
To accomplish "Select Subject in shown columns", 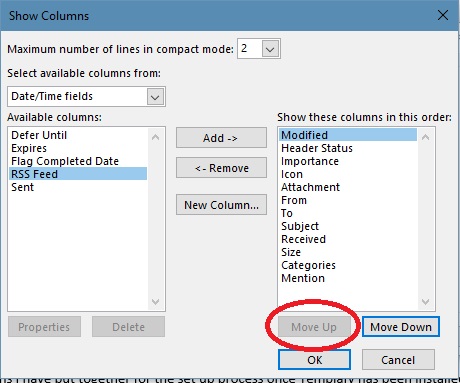I will 348,226.
